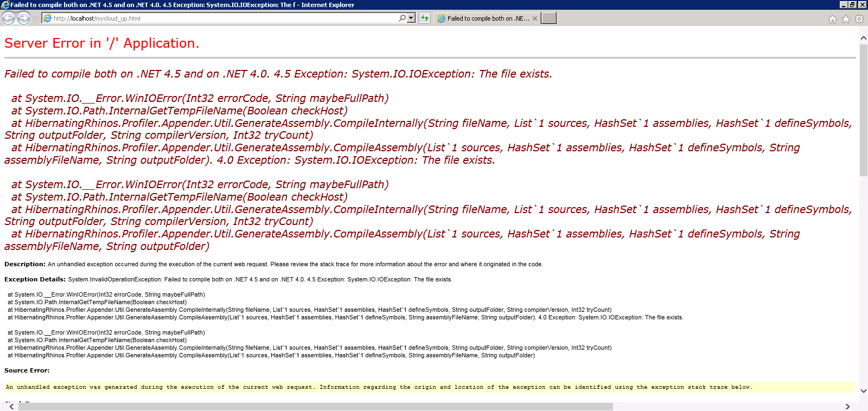Image resolution: width=868 pixels, height=411 pixels.
Task: Close the Internet Explorer window
Action: point(862,4)
